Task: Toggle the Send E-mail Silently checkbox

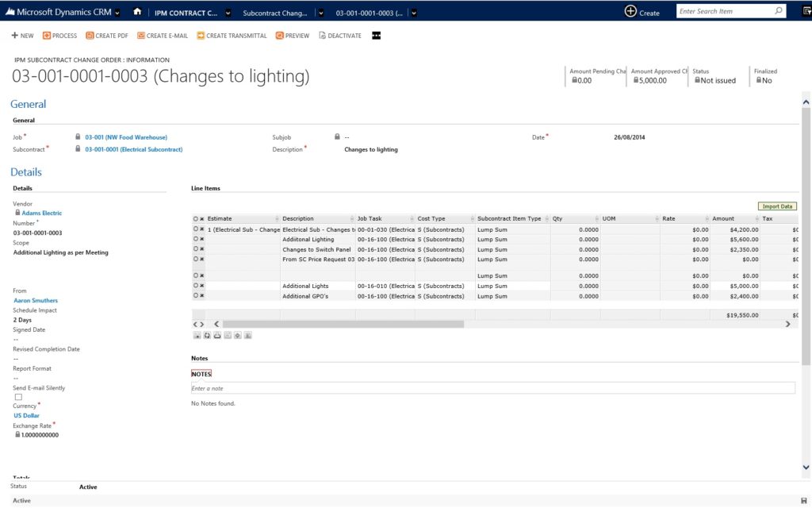Action: pyautogui.click(x=19, y=397)
